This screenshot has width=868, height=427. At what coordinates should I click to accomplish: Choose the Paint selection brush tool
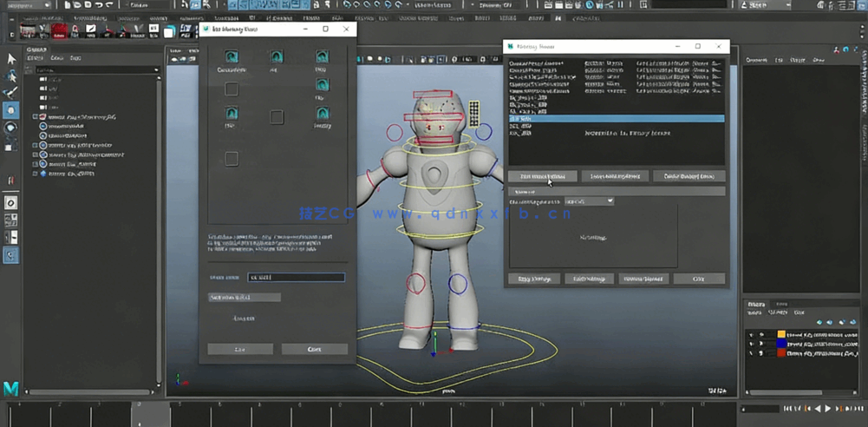11,92
